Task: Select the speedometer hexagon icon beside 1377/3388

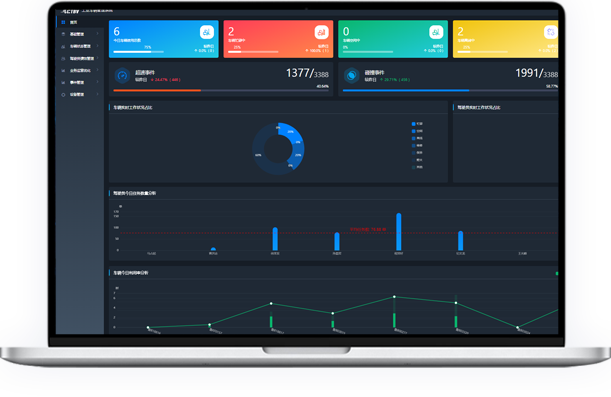Action: (x=122, y=76)
